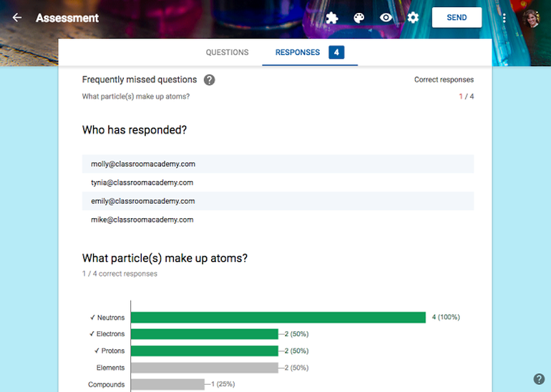Click the preview eye icon
The image size is (551, 392).
386,18
